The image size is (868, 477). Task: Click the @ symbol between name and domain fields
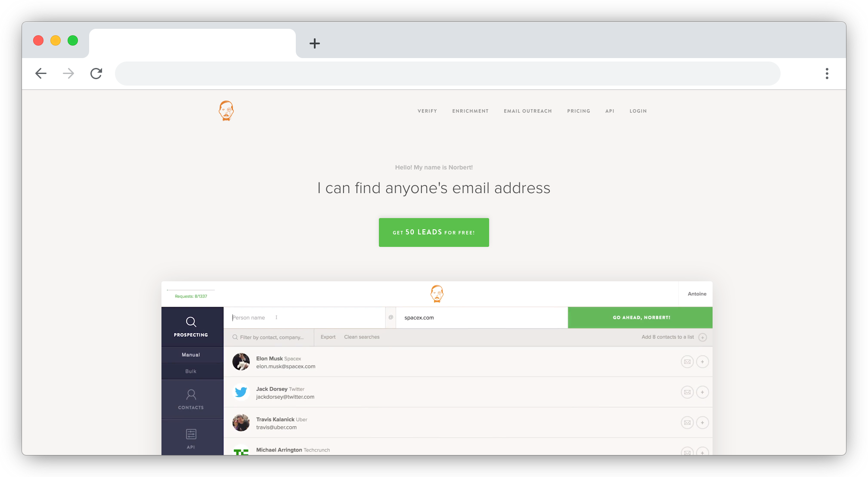pos(391,317)
